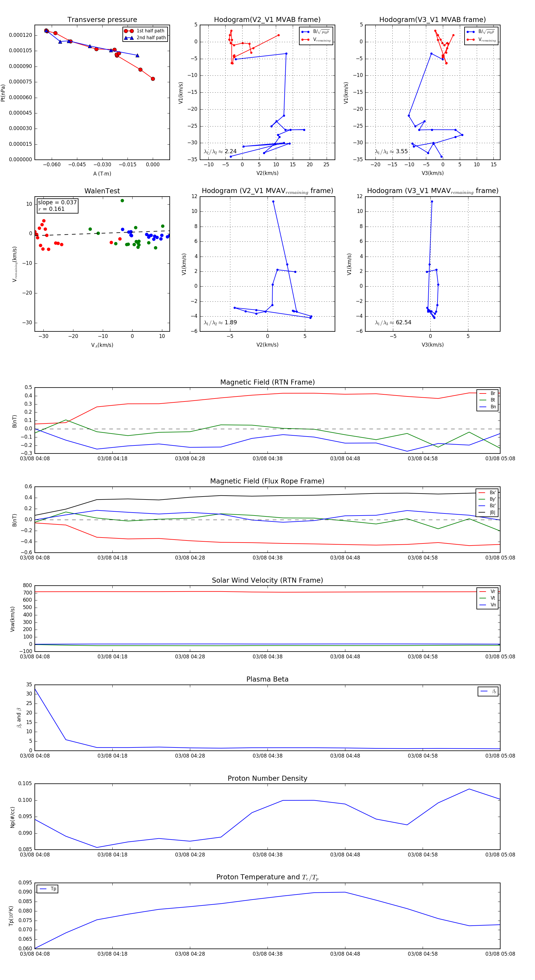Viewport: 535px width, 980px height.
Task: Click the 'A (T·m)' x-axis label
Action: click(102, 173)
